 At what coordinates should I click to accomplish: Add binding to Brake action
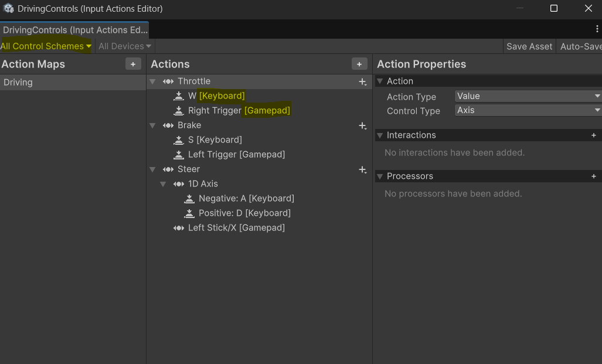tap(363, 125)
